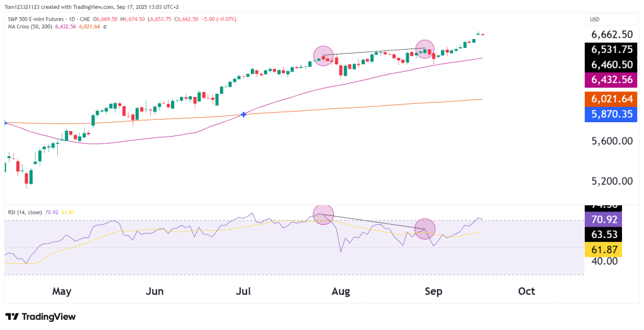Image resolution: width=644 pixels, height=330 pixels.
Task: Click the orange 6,021.64 price label
Action: 613,99
